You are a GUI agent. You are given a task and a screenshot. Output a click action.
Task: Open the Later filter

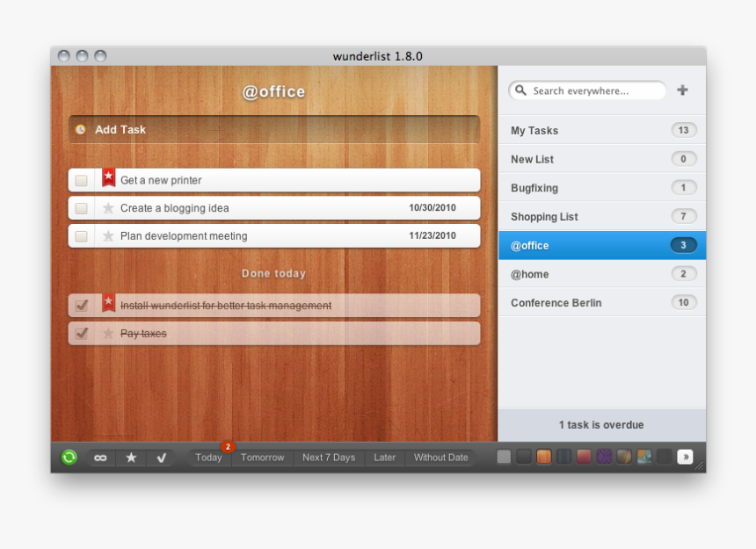384,458
